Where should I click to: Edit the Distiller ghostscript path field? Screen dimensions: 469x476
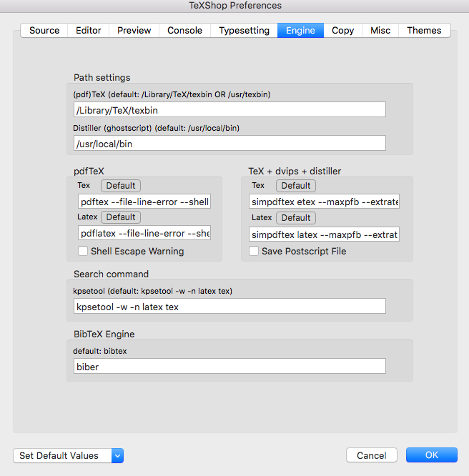click(229, 143)
